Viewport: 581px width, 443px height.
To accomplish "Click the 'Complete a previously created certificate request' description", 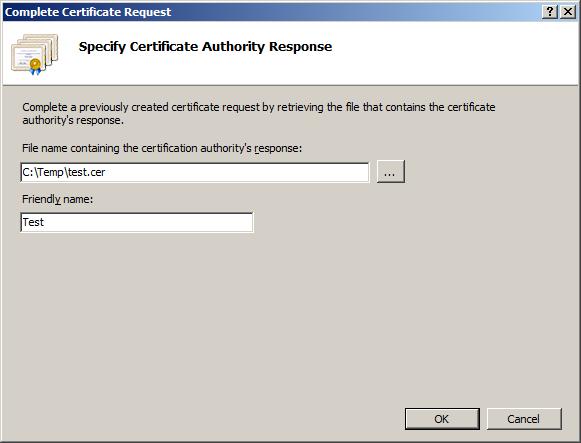I will (x=259, y=113).
